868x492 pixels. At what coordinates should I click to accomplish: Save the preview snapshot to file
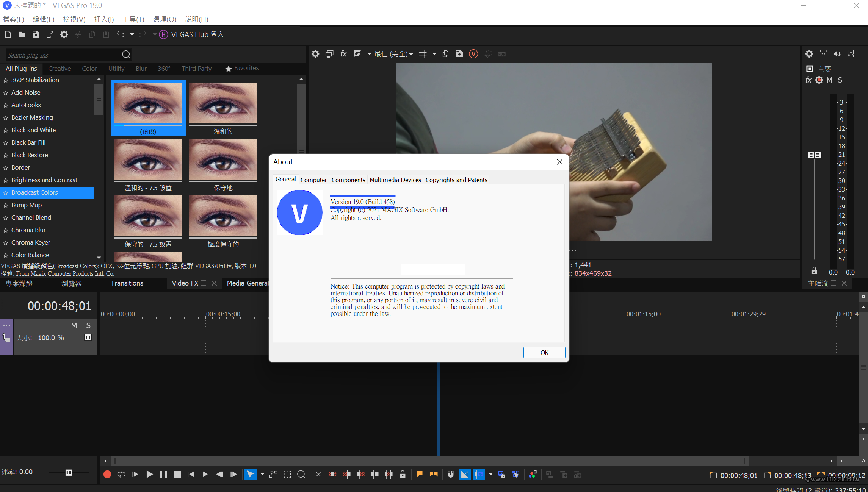tap(459, 54)
